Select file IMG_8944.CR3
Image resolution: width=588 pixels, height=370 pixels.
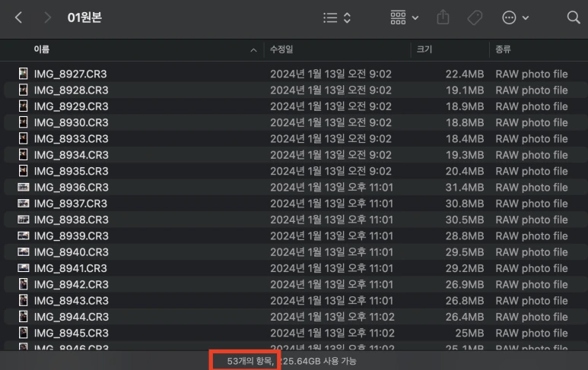pyautogui.click(x=72, y=317)
